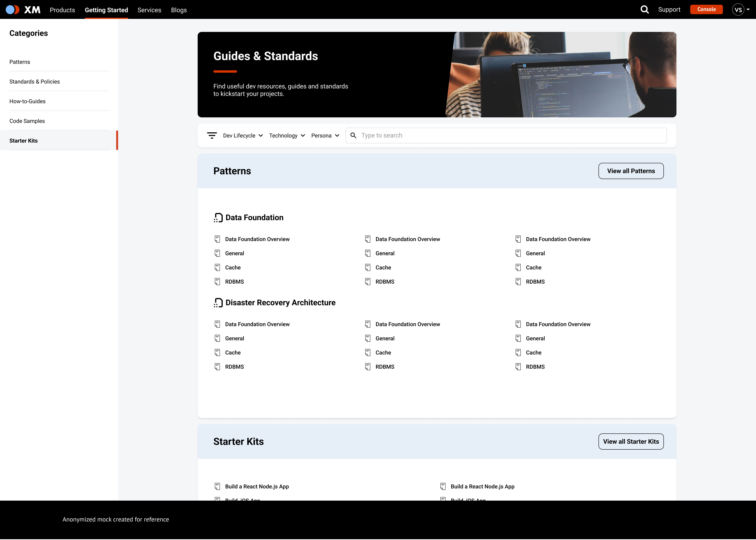Screen dimensions: 756x540
Task: Click the View all Patterns button
Action: click(631, 171)
